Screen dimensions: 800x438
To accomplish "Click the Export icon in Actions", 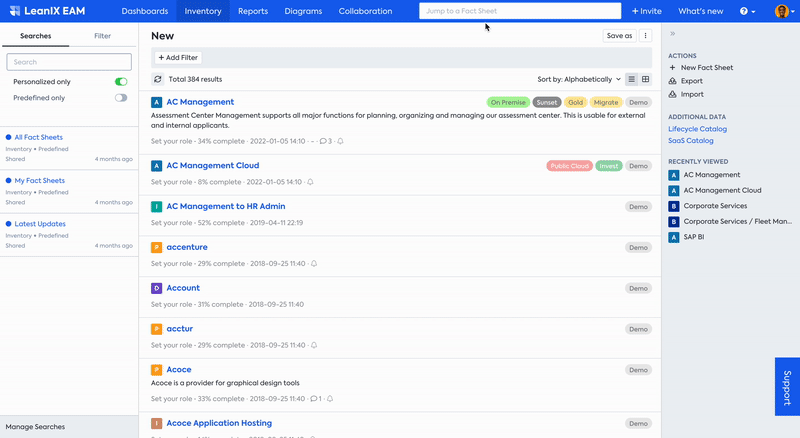I will (x=672, y=81).
